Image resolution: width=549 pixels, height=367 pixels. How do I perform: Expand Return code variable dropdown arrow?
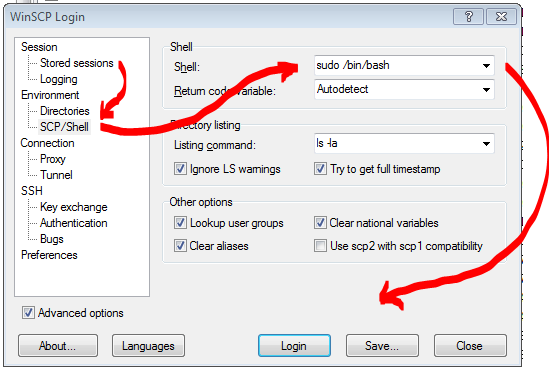tap(486, 90)
